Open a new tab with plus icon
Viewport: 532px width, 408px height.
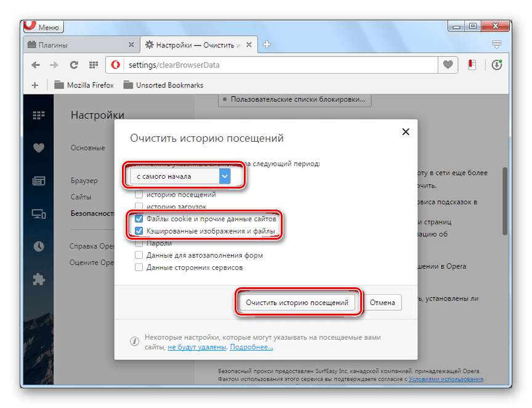[x=267, y=44]
